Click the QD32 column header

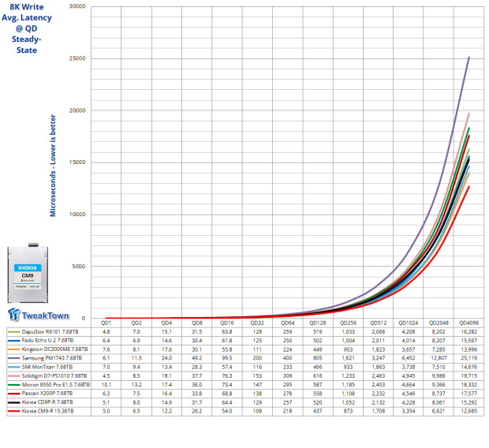(257, 323)
